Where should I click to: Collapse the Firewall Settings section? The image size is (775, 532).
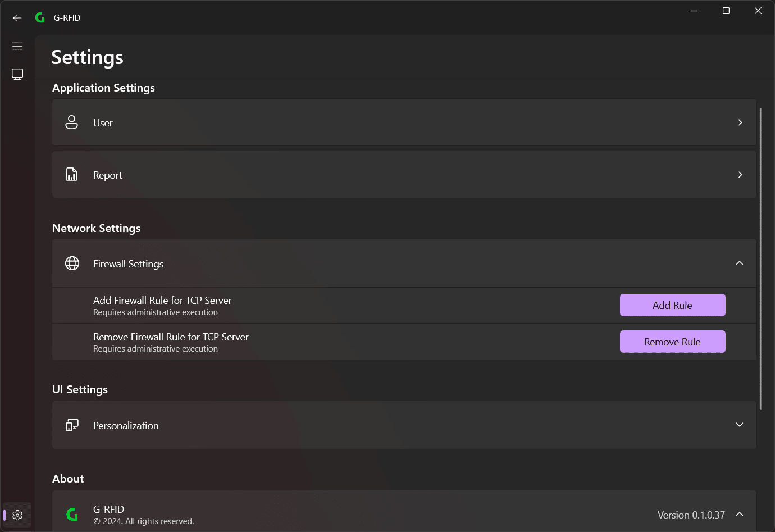point(740,263)
